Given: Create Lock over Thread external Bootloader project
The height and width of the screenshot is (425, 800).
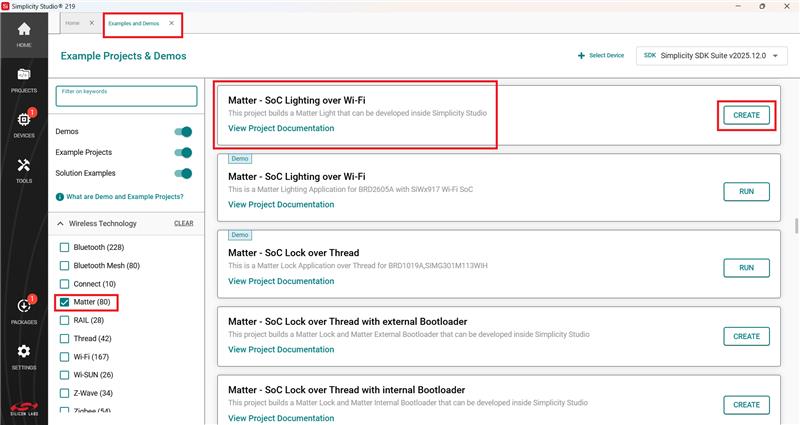Looking at the screenshot, I should pos(746,336).
